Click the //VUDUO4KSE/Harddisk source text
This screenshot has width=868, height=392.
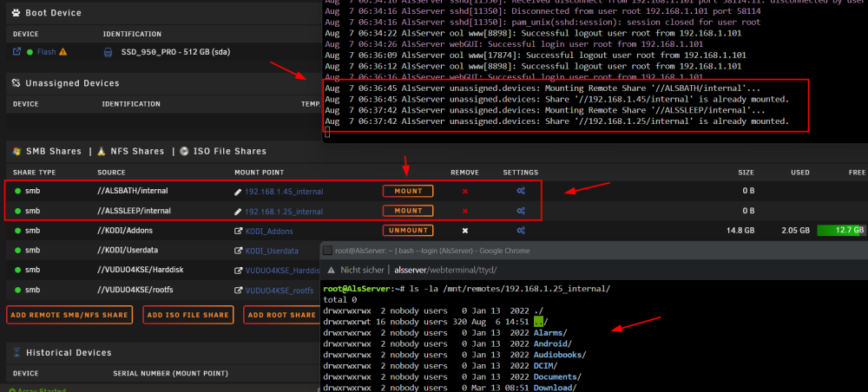point(140,270)
